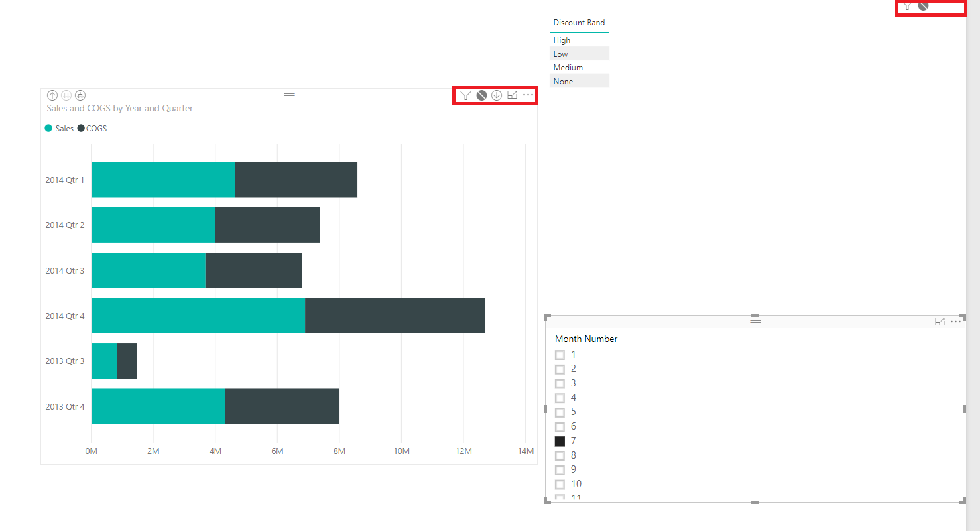This screenshot has width=980, height=531.
Task: Set chart interaction to None
Action: (481, 95)
